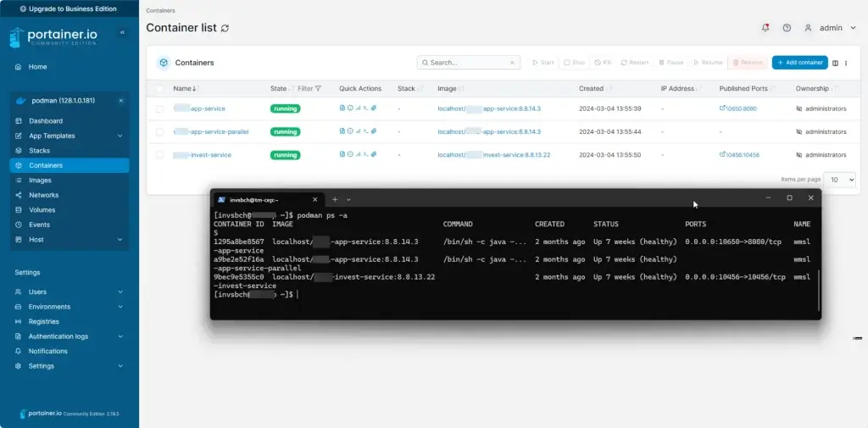The image size is (868, 428).
Task: Open inspect quick action for invest-service row
Action: [350, 154]
